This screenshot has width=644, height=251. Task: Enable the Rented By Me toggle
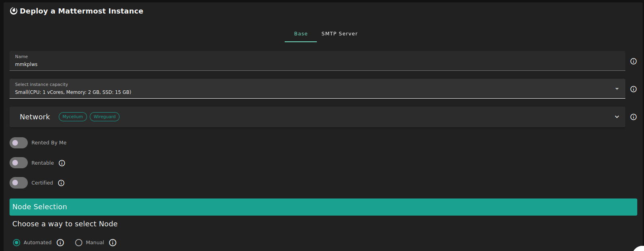click(x=19, y=143)
